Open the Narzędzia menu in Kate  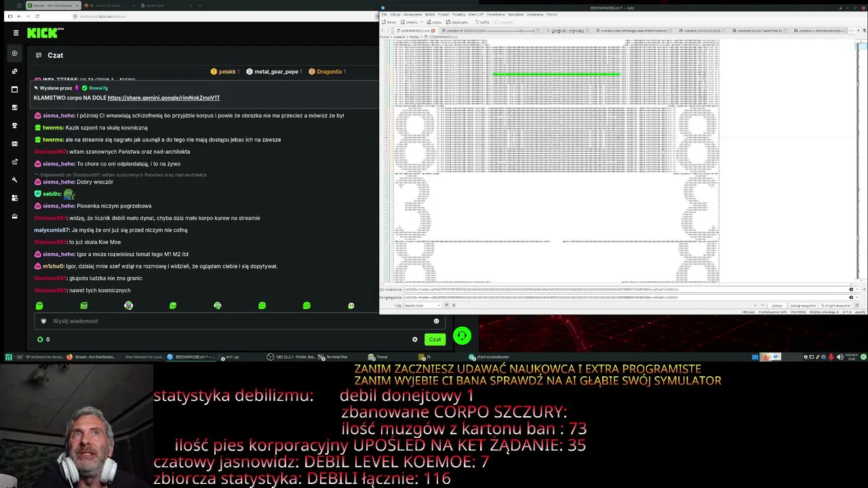(515, 14)
